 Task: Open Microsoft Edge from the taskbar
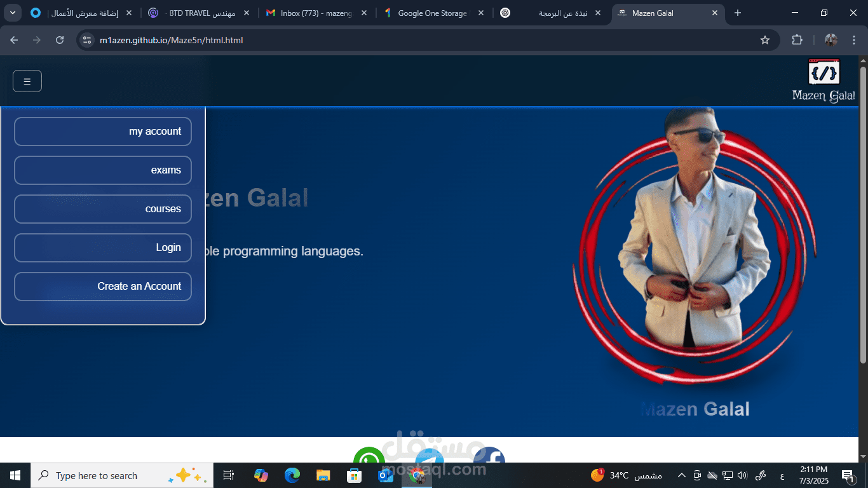tap(292, 475)
